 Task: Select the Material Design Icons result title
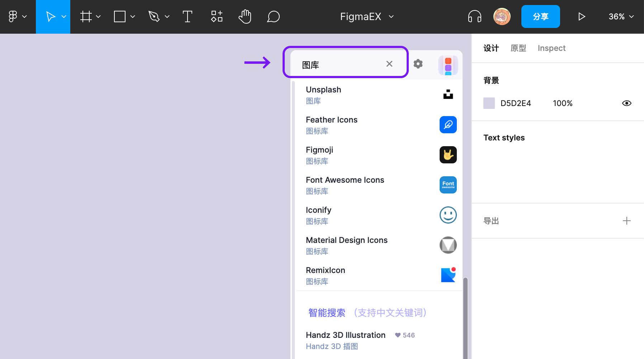point(347,240)
